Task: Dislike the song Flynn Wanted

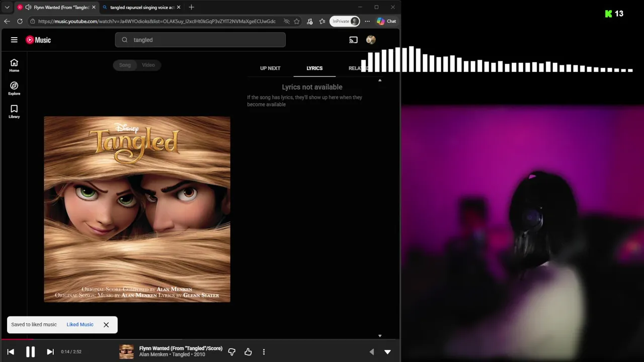Action: tap(231, 352)
